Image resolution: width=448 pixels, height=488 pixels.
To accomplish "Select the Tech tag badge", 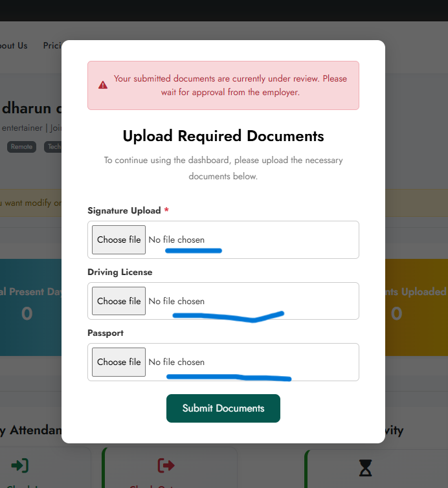I will tap(53, 147).
